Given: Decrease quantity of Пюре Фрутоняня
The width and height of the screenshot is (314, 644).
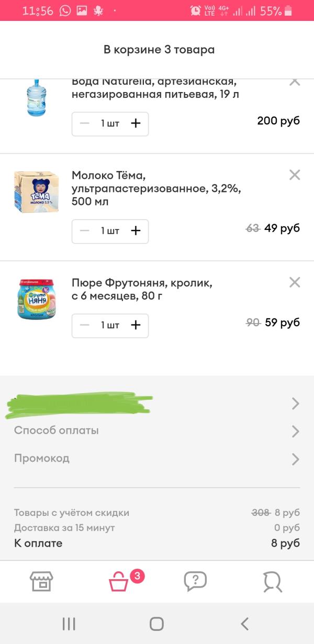Looking at the screenshot, I should pos(85,325).
